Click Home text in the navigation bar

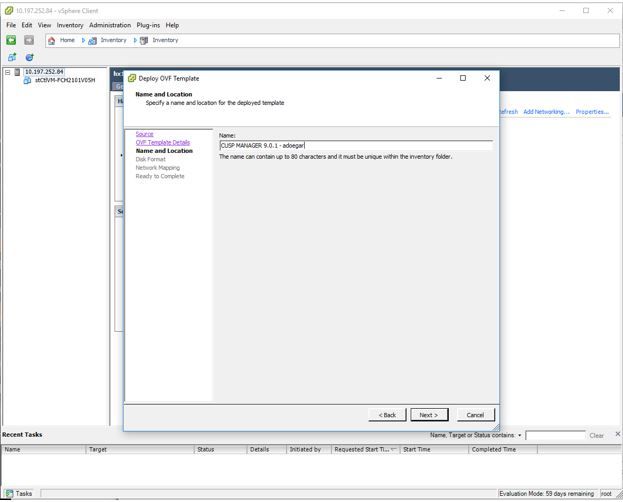point(67,41)
